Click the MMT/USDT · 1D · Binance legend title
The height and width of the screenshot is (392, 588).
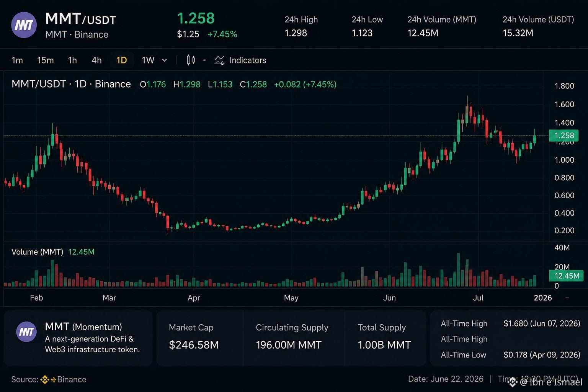(x=71, y=84)
